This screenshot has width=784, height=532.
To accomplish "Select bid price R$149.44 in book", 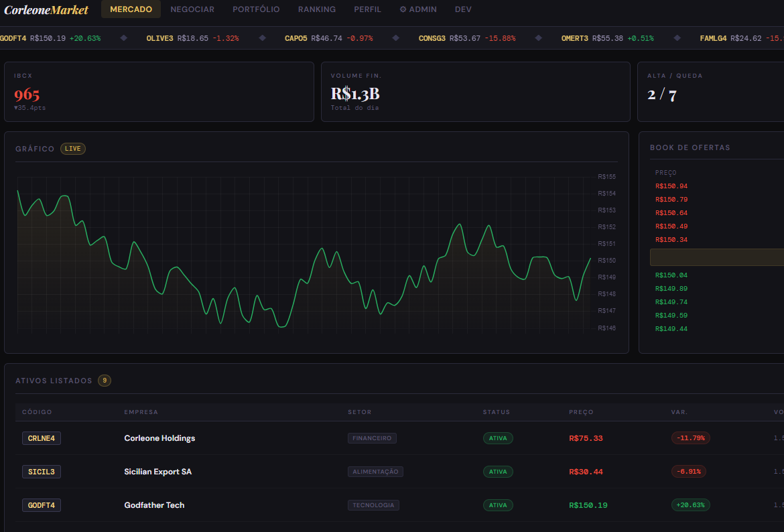I will click(x=671, y=329).
